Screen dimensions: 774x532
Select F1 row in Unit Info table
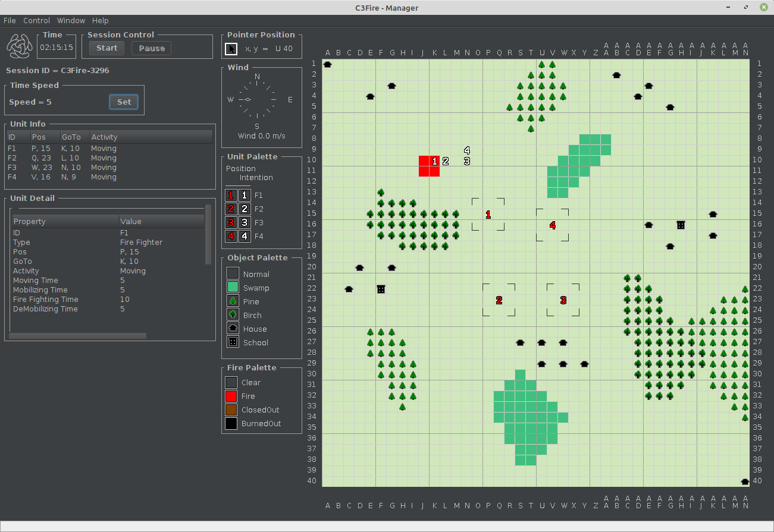(x=109, y=149)
